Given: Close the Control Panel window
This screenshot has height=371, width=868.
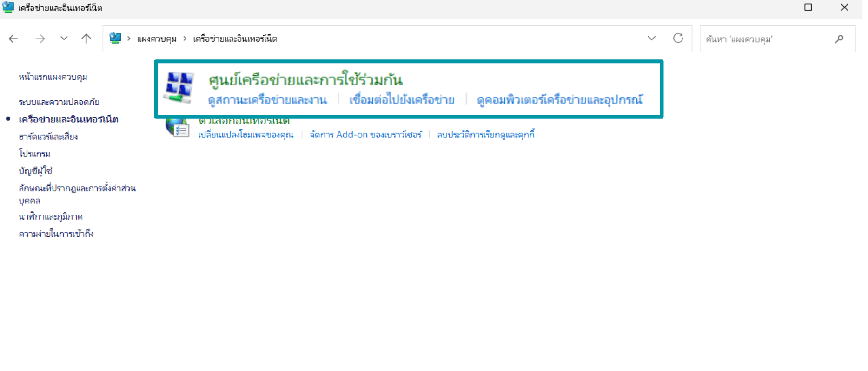Looking at the screenshot, I should (x=844, y=7).
